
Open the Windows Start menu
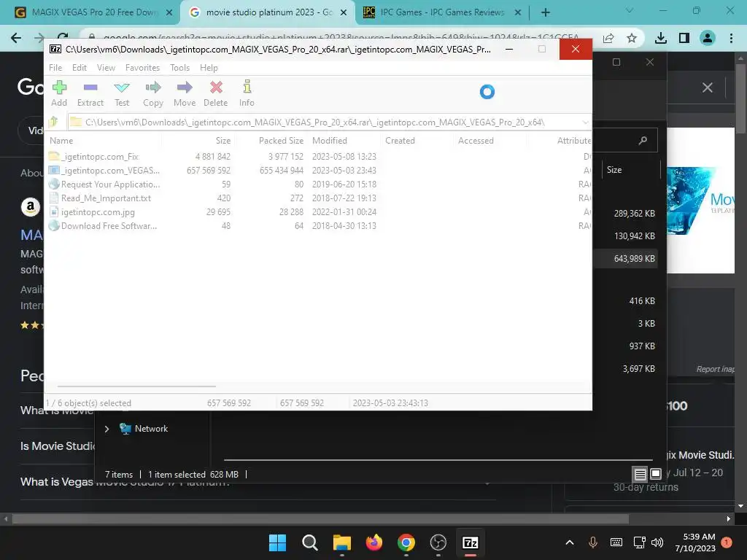point(277,542)
